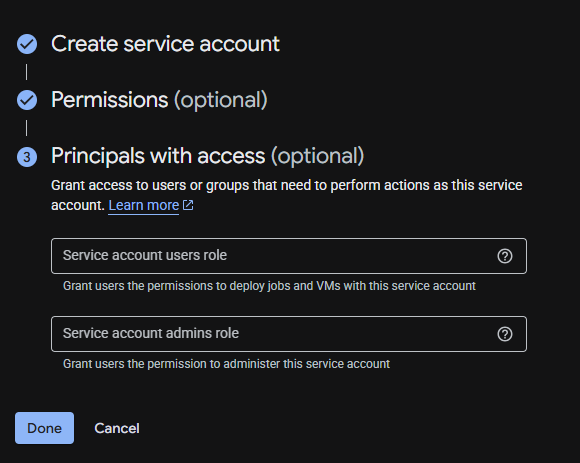Screen dimensions: 580x463
Task: Focus the Service account admins role field
Action: pyautogui.click(x=289, y=334)
